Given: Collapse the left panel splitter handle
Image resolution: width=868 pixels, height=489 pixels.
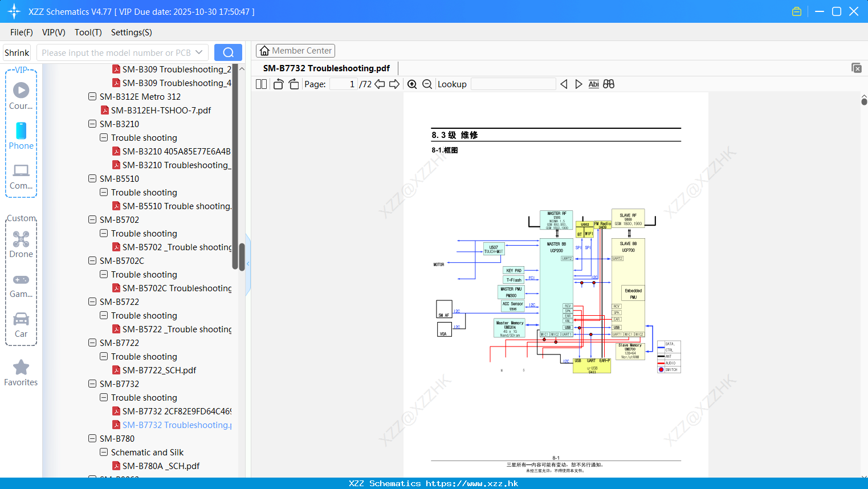Looking at the screenshot, I should pos(248,264).
